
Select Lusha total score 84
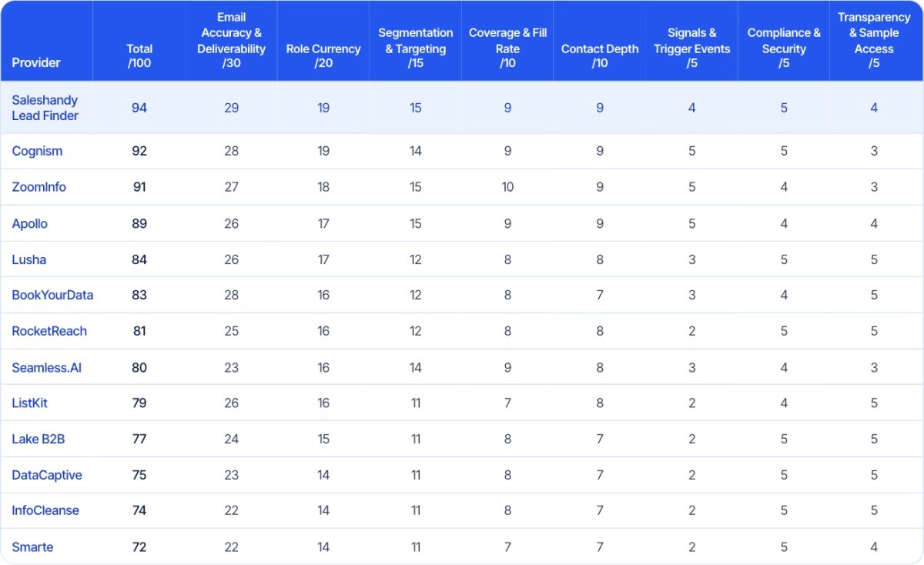(x=139, y=259)
